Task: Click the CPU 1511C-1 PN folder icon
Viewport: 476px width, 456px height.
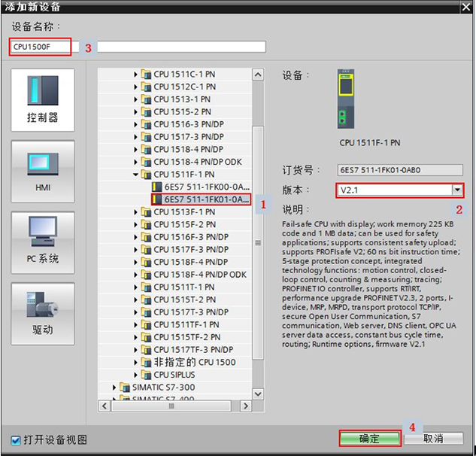Action: (x=146, y=74)
